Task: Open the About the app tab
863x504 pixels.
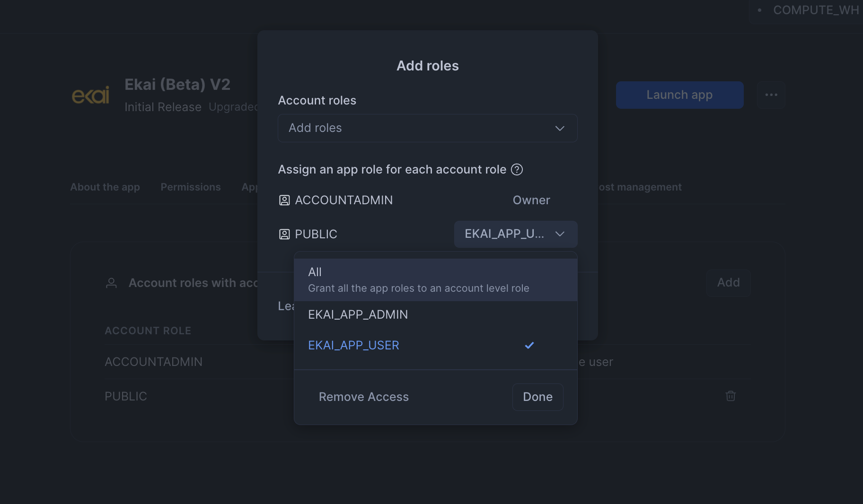Action: point(105,187)
